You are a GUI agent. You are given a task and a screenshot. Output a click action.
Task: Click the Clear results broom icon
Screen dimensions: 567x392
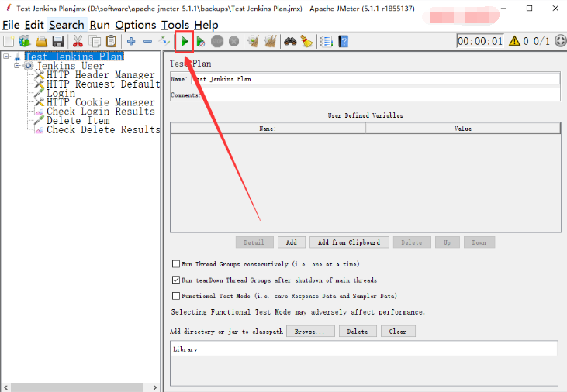(x=253, y=42)
